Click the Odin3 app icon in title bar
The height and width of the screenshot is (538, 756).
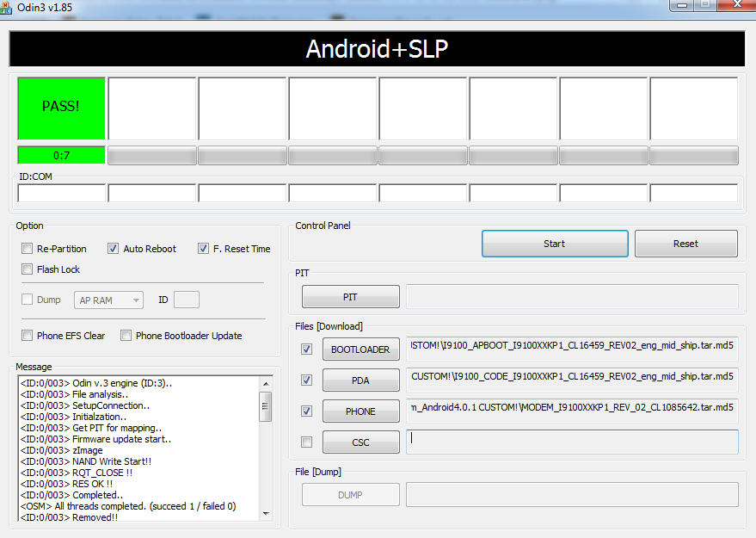point(5,7)
